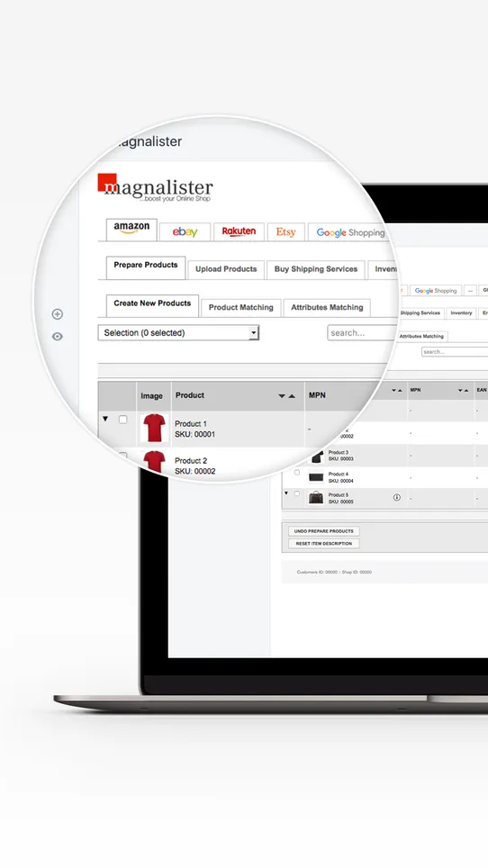Click the Product column header label

190,395
